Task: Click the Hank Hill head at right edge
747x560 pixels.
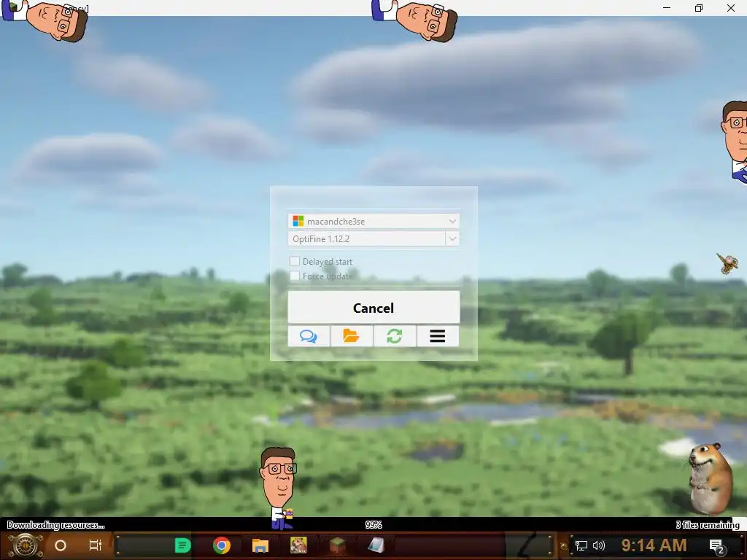Action: point(734,142)
